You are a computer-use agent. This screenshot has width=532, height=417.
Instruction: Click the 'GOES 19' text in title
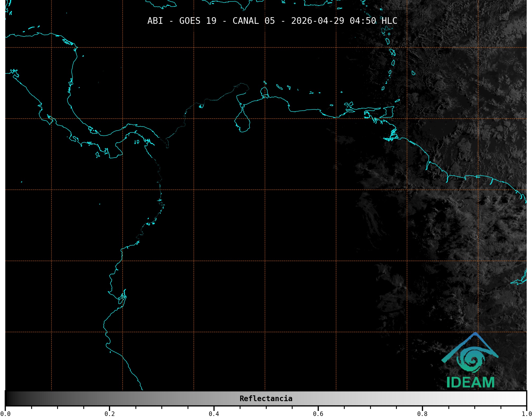pos(198,21)
